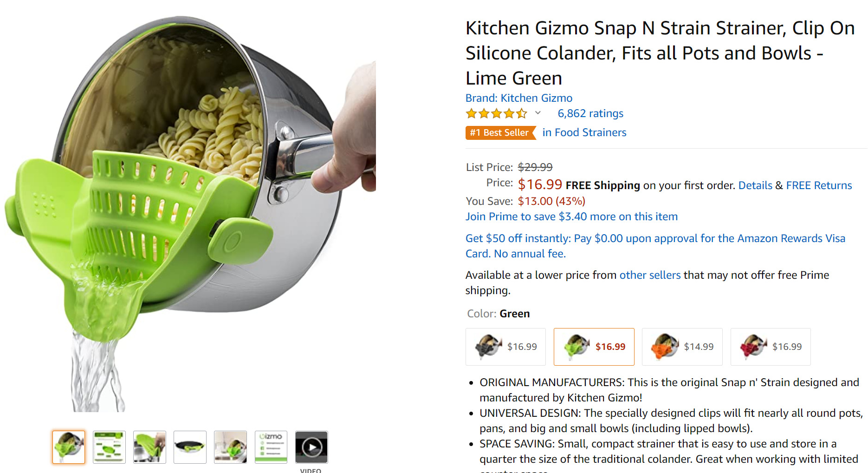
Task: Open the kitchen sink scene thumbnail
Action: point(230,447)
